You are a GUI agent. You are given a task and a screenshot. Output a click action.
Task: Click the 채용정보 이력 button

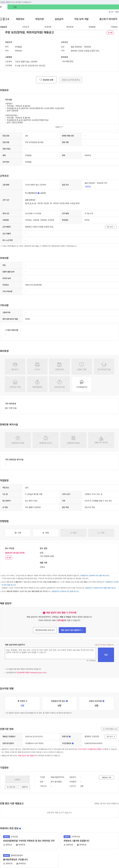tap(106, 777)
